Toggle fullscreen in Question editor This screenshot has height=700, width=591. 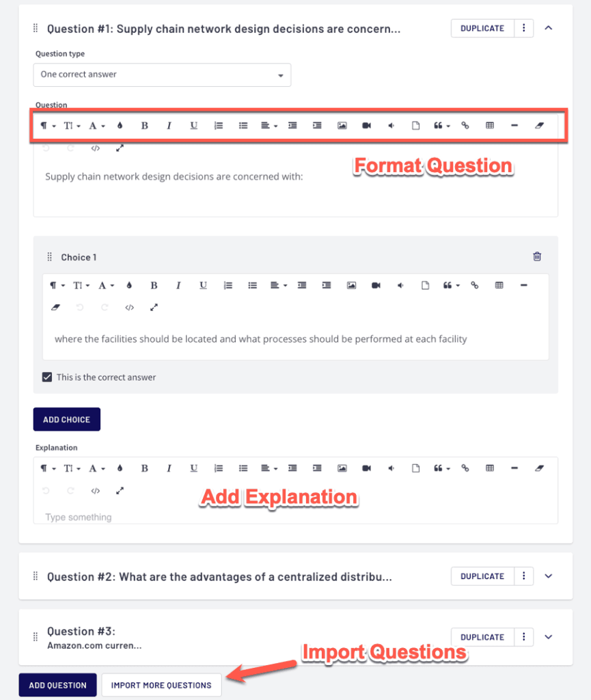[x=120, y=148]
